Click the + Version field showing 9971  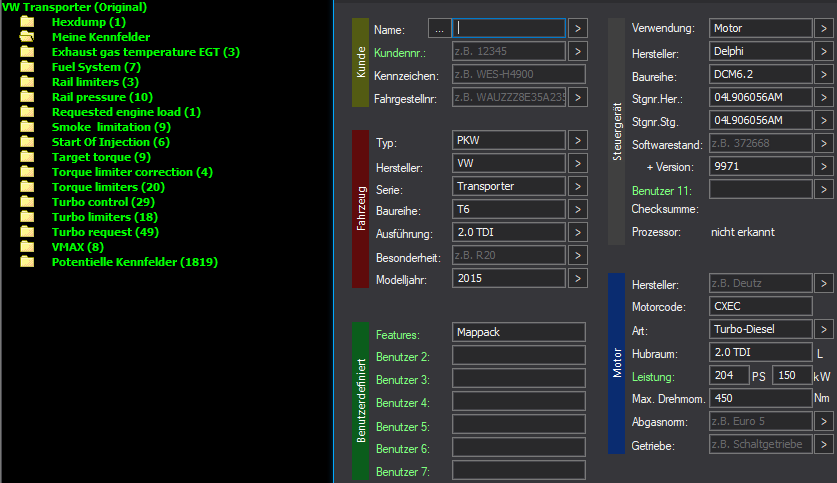761,166
